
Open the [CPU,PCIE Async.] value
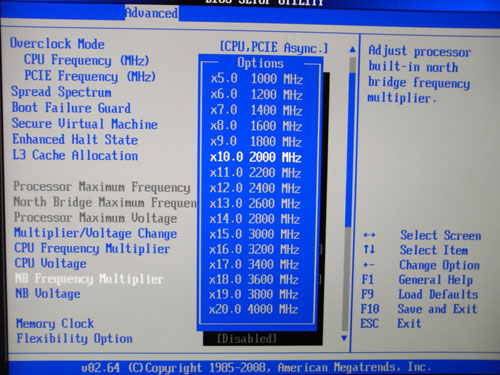pos(274,47)
